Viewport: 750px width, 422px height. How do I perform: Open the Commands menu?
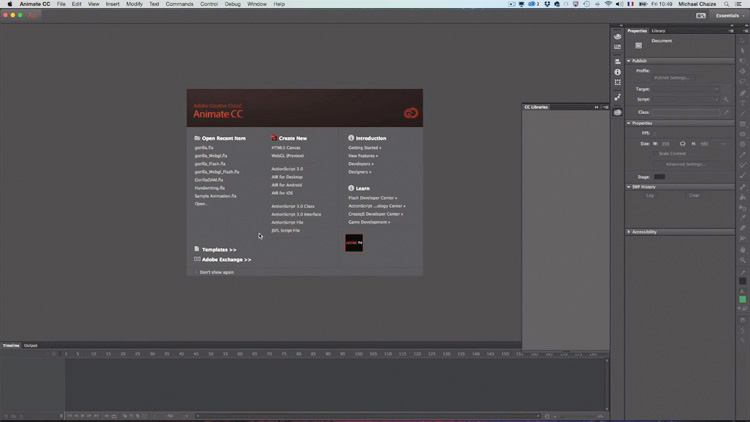pyautogui.click(x=179, y=4)
